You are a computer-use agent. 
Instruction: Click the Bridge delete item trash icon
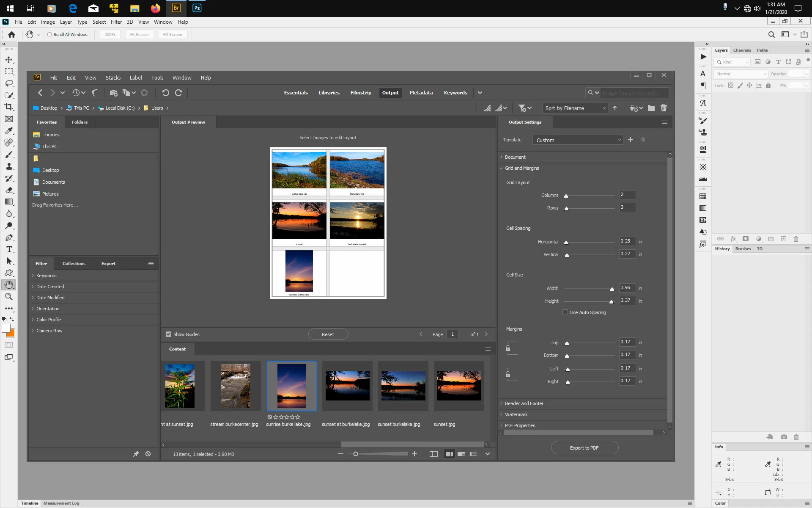(664, 108)
